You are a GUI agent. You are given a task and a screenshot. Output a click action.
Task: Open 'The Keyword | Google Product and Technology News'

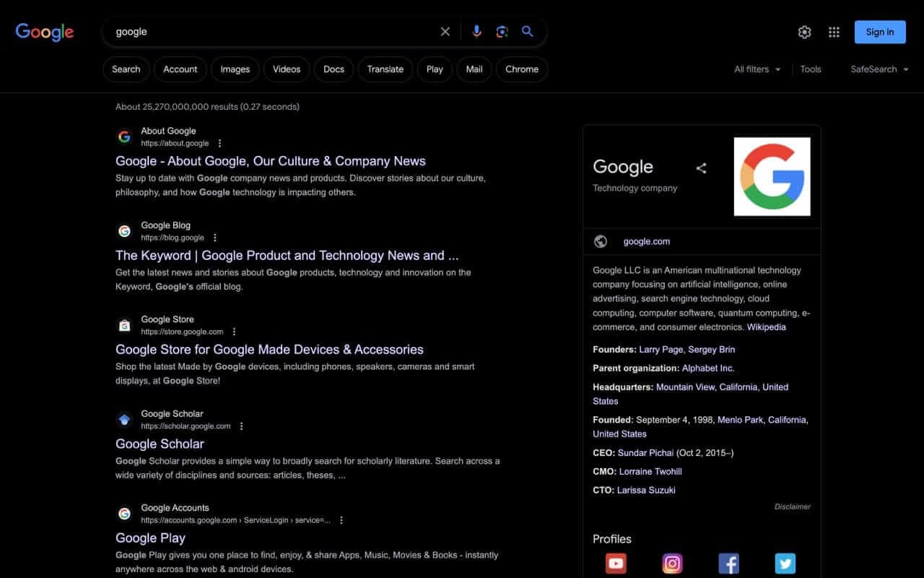(287, 255)
